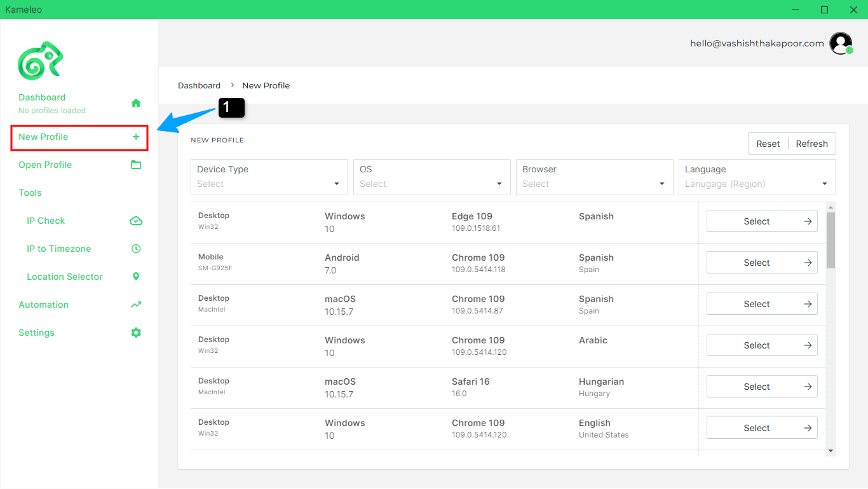Click the Automation trending-line icon

pyautogui.click(x=136, y=305)
